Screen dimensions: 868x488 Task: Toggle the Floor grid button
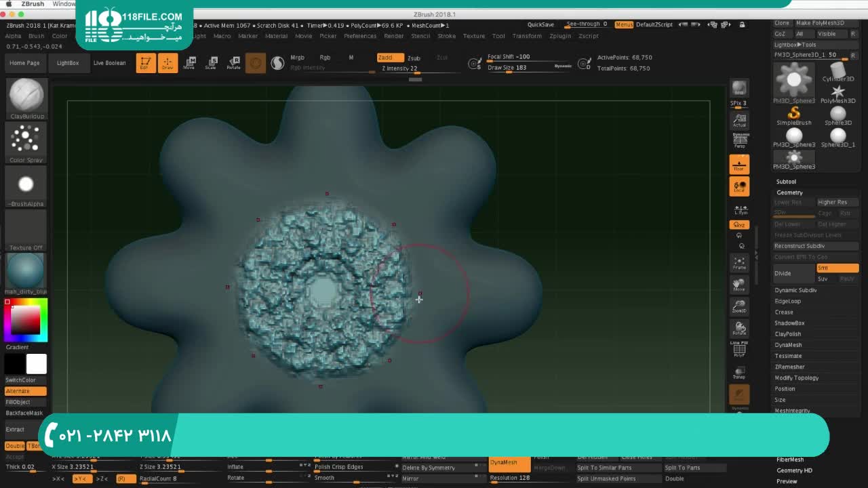pyautogui.click(x=739, y=164)
